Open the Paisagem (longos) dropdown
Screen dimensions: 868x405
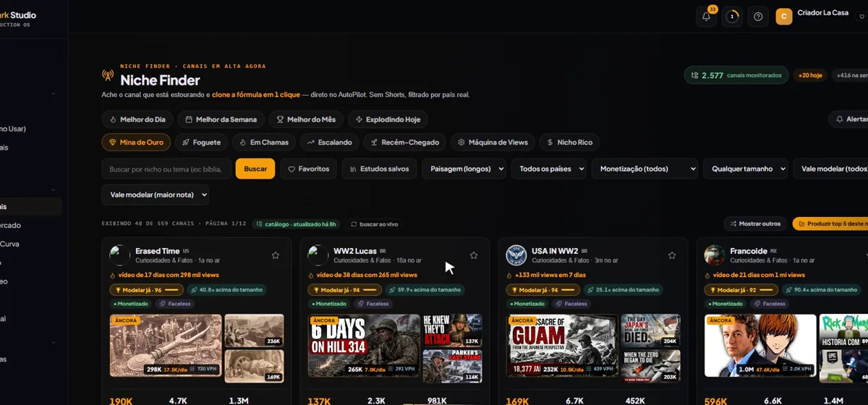pyautogui.click(x=464, y=169)
